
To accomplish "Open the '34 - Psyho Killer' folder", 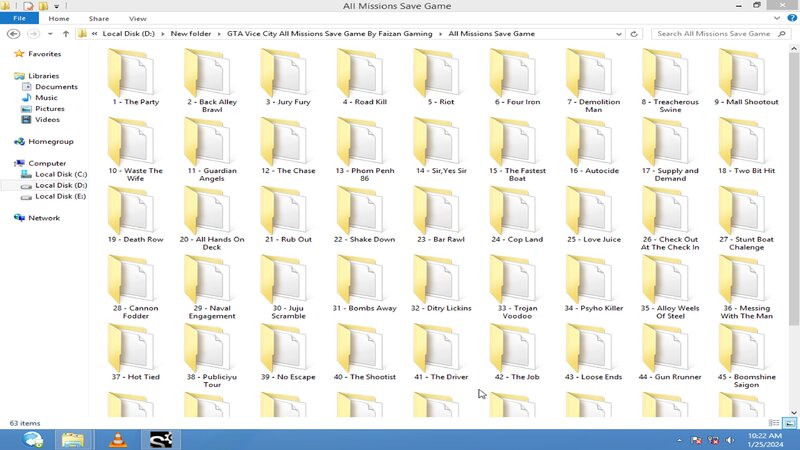I will click(x=593, y=284).
